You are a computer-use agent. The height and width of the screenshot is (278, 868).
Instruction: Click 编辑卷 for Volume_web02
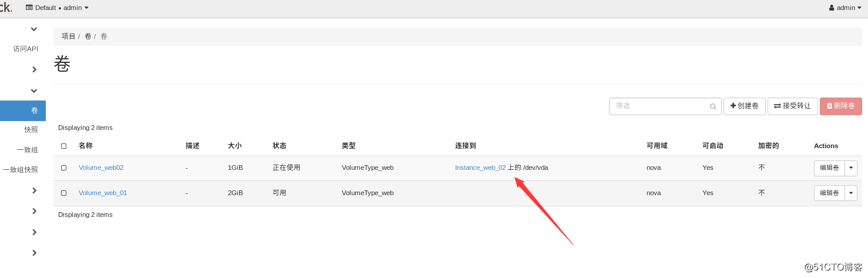click(829, 168)
